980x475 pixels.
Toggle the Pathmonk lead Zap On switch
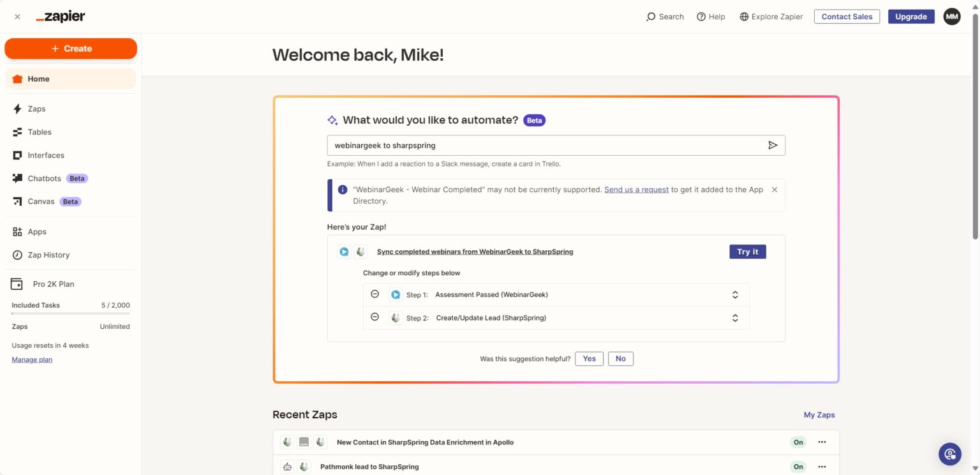tap(798, 467)
